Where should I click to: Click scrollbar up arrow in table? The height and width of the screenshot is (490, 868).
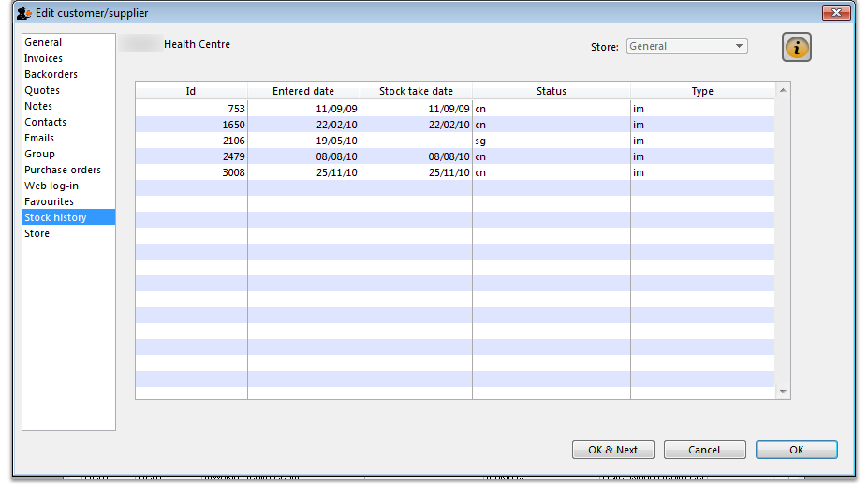[x=783, y=91]
